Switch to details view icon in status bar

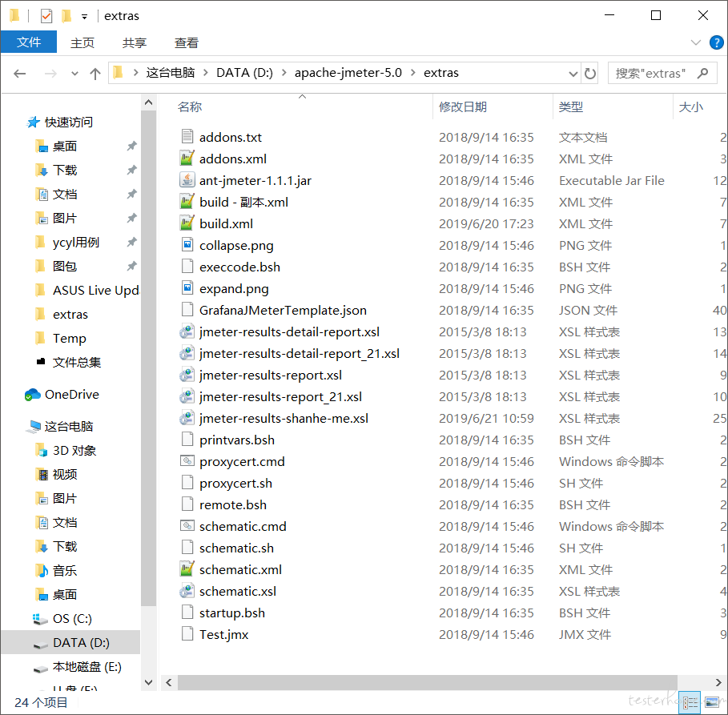click(690, 703)
